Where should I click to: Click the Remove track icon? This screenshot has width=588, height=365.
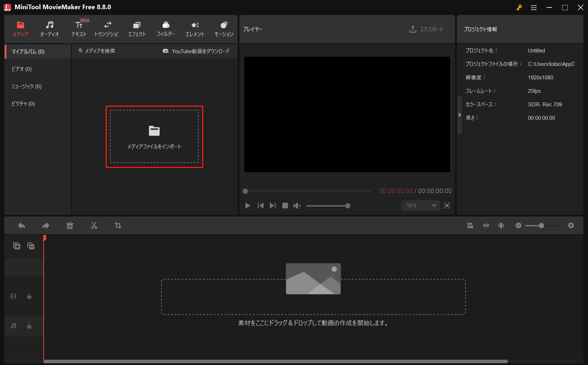click(x=31, y=246)
